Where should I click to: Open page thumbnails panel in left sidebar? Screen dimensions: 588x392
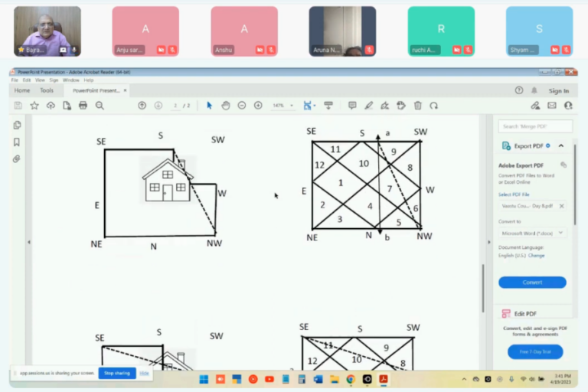(18, 126)
